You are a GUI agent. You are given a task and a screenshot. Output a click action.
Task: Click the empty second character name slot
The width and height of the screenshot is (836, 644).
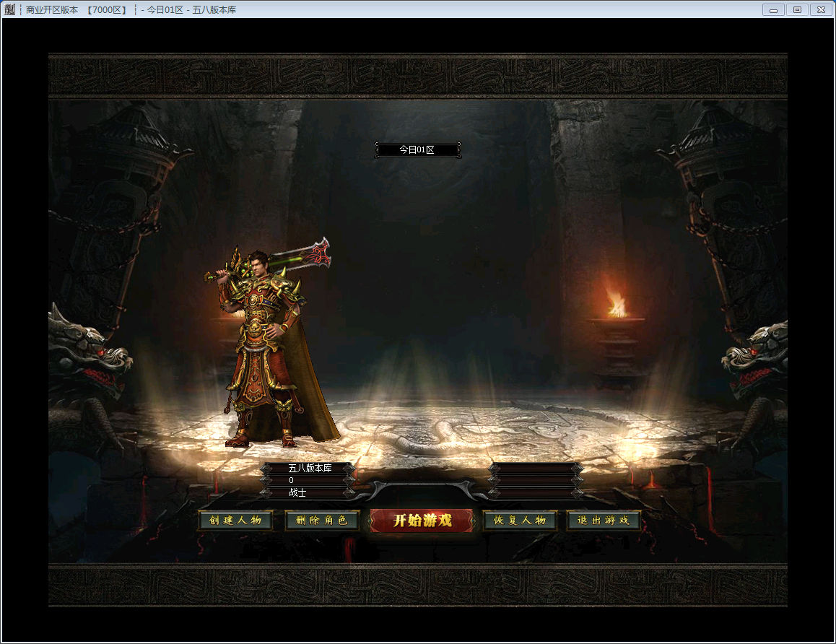pyautogui.click(x=536, y=468)
